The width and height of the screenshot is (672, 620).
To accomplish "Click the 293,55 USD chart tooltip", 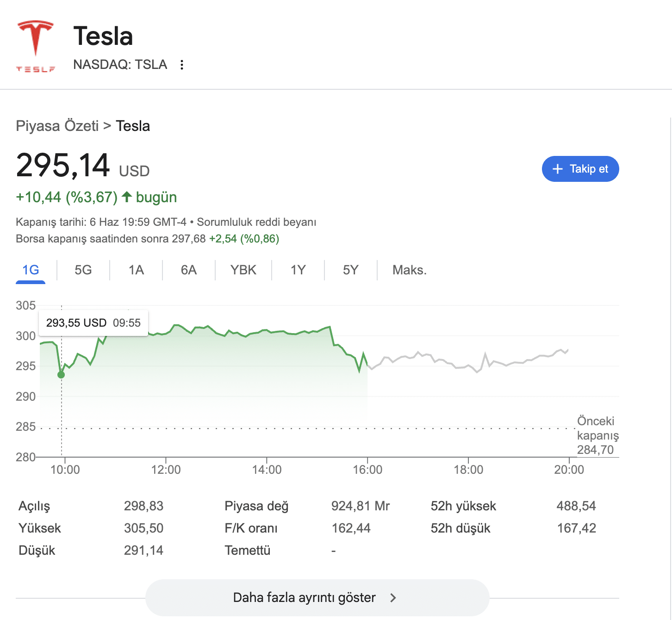I will [x=93, y=323].
